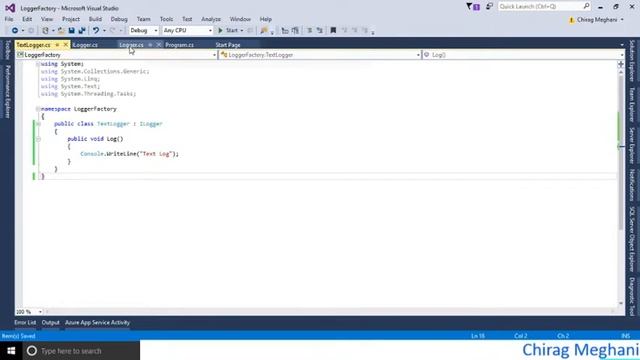Switch to the Program.cs tab
This screenshot has width=640, height=360.
[180, 45]
